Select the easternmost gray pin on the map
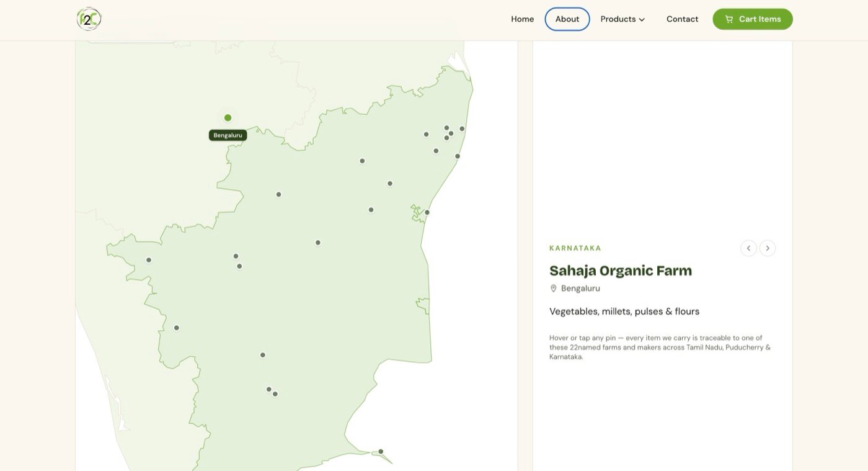The width and height of the screenshot is (868, 471). [462, 129]
